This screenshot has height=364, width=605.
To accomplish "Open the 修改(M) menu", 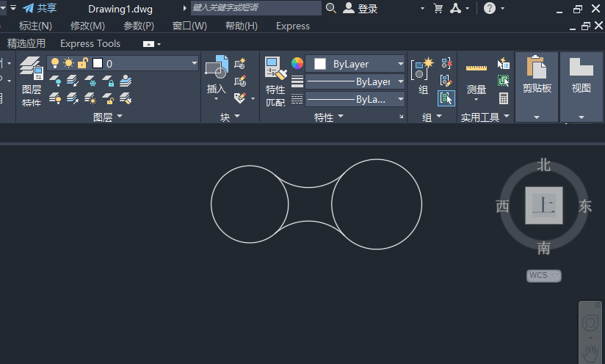I will (x=87, y=26).
